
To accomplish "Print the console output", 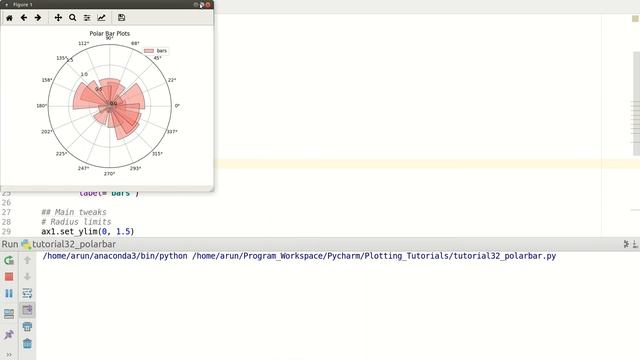I will [x=27, y=327].
